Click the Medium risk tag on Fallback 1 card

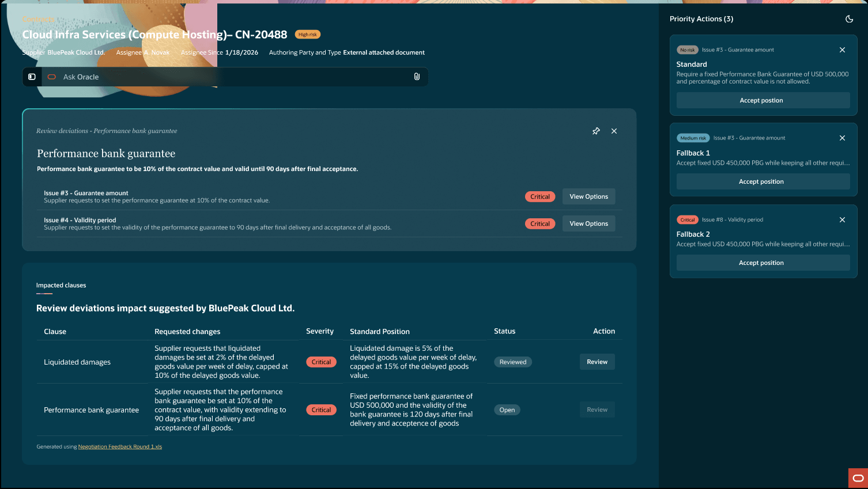coord(693,138)
